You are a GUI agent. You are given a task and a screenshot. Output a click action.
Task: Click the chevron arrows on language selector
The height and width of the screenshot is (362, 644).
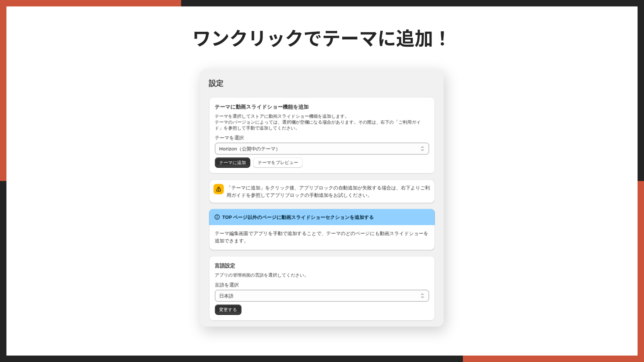(422, 296)
